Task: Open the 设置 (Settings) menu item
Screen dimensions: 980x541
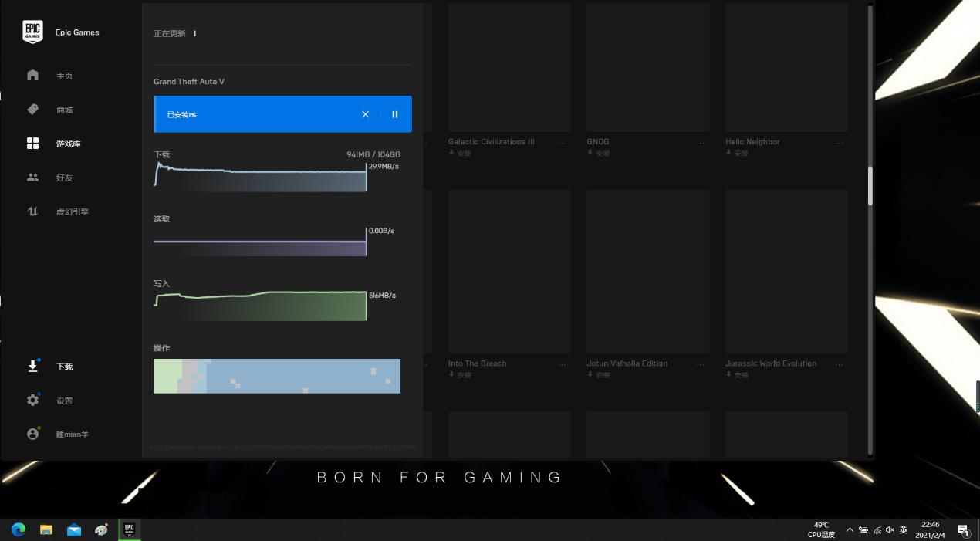Action: (x=32, y=400)
